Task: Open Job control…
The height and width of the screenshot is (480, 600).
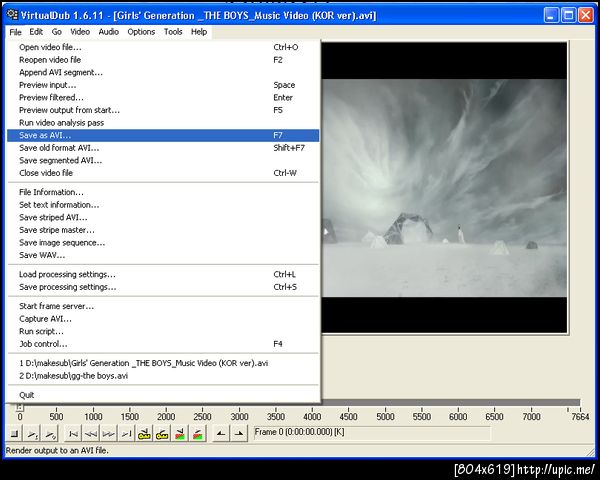Action: pyautogui.click(x=163, y=344)
